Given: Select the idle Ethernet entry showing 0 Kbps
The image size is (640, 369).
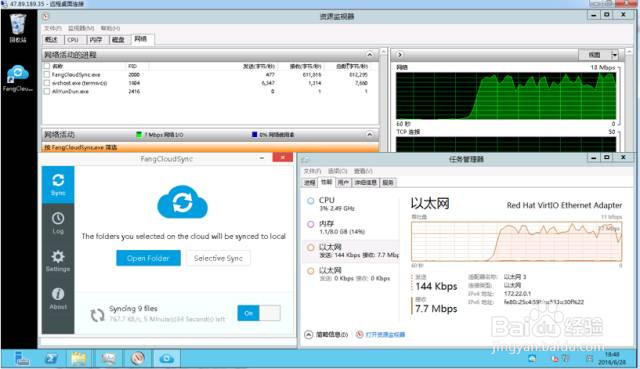Looking at the screenshot, I should pyautogui.click(x=351, y=274).
